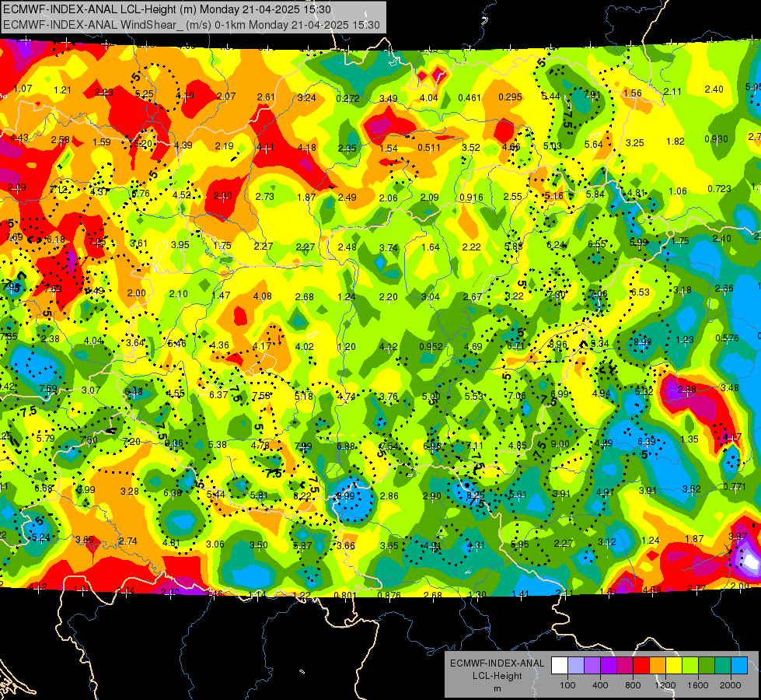Screen dimensions: 761x700
Task: Click the 0.576 wind shear value
Action: 727,338
